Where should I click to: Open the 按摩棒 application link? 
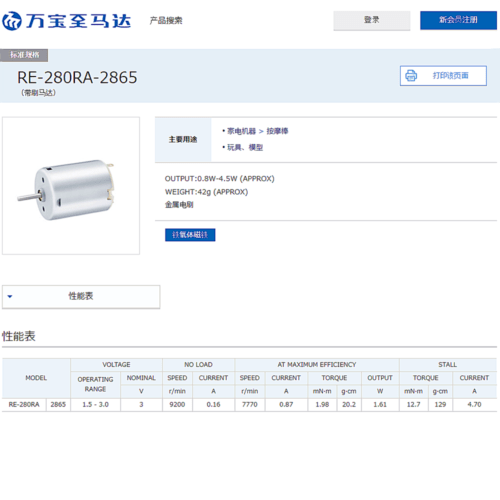coord(277,131)
